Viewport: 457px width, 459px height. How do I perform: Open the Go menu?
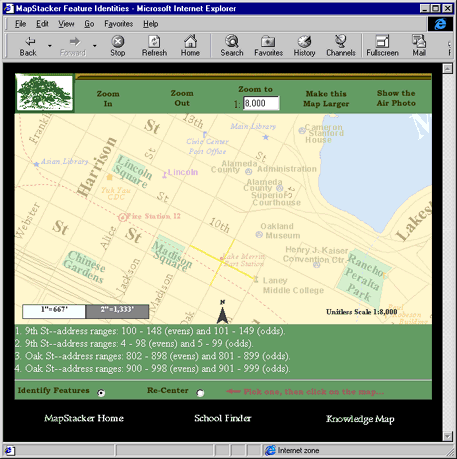click(89, 24)
